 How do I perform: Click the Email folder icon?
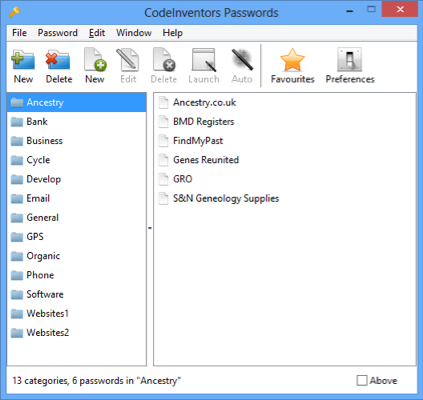click(17, 198)
